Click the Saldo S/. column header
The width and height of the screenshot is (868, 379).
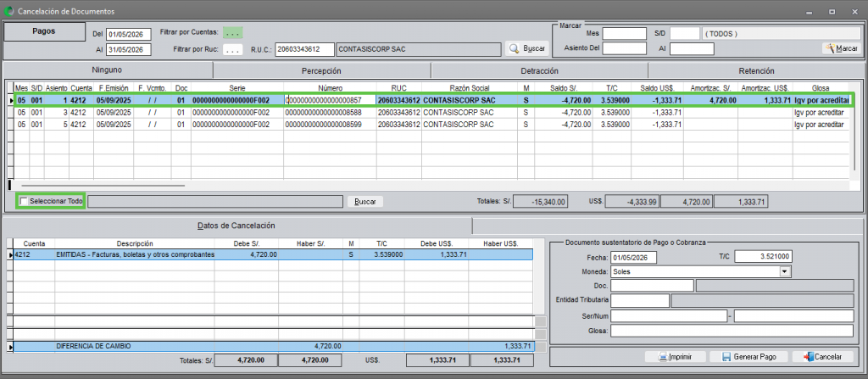click(563, 88)
